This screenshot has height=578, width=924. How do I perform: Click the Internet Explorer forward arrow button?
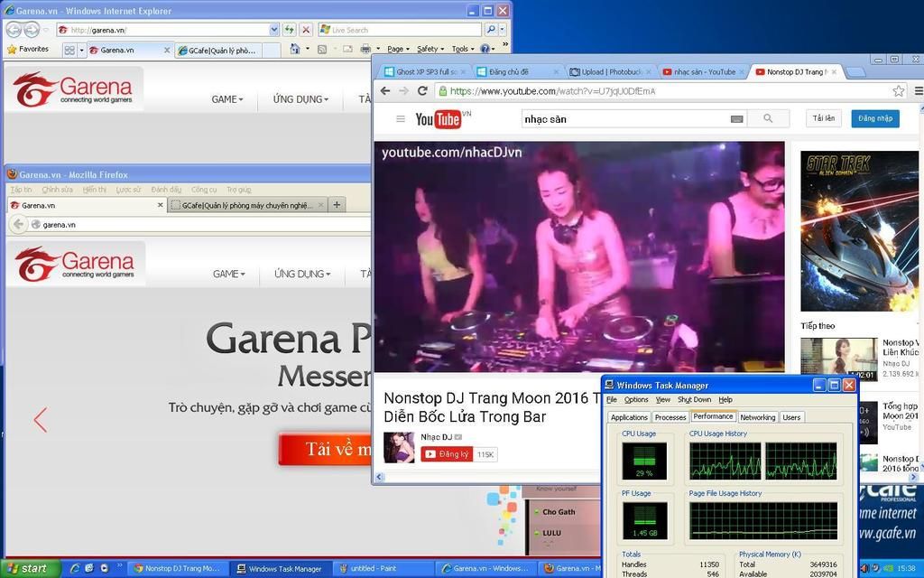pyautogui.click(x=32, y=30)
